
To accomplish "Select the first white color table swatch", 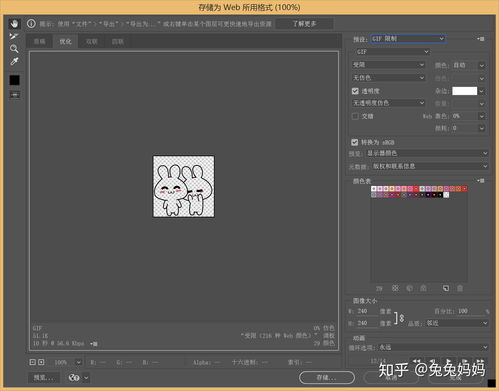I will tap(374, 189).
